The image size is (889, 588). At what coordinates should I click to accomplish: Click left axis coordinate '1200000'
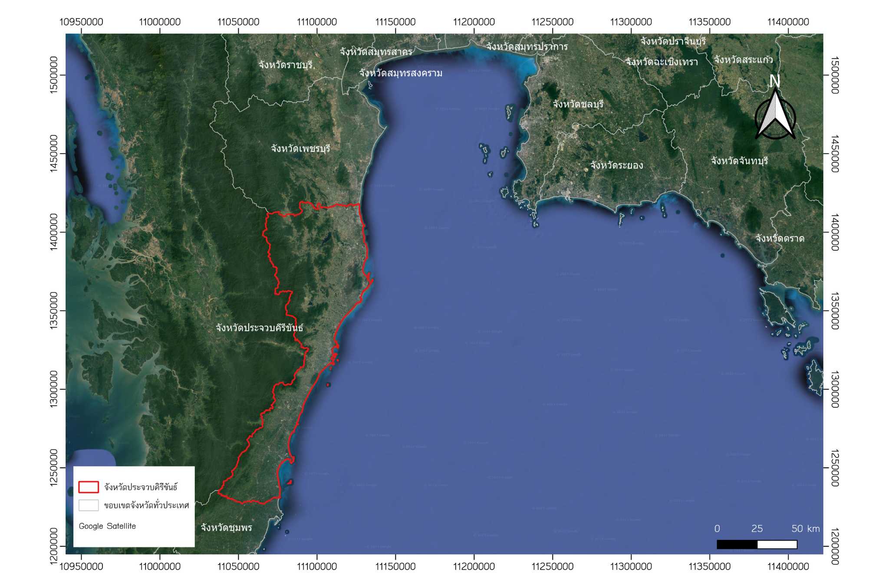(x=53, y=546)
